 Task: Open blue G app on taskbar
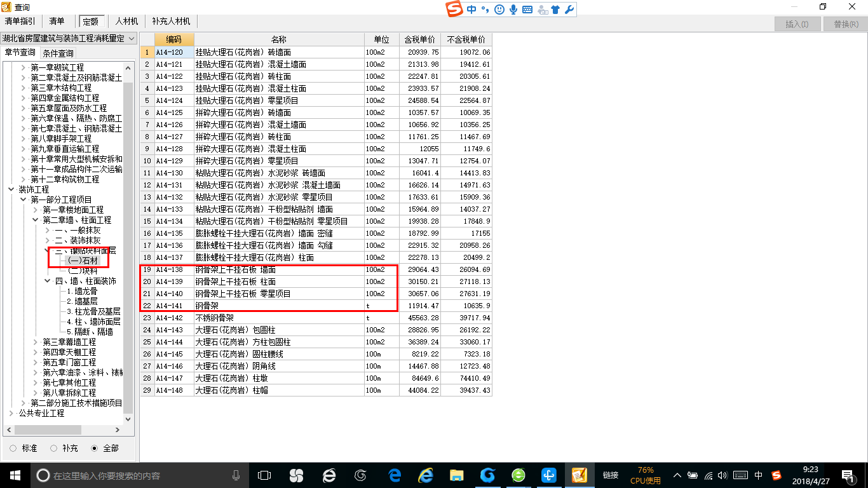487,475
